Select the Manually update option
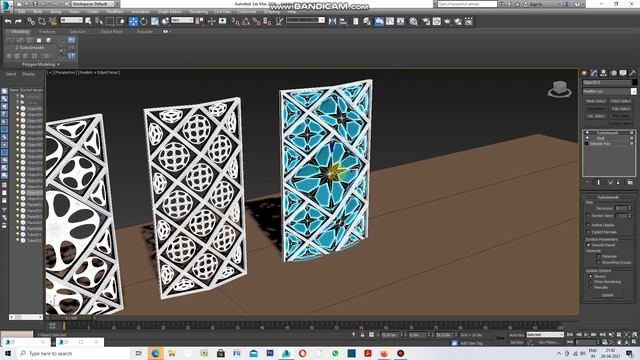The width and height of the screenshot is (640, 360). [x=590, y=287]
